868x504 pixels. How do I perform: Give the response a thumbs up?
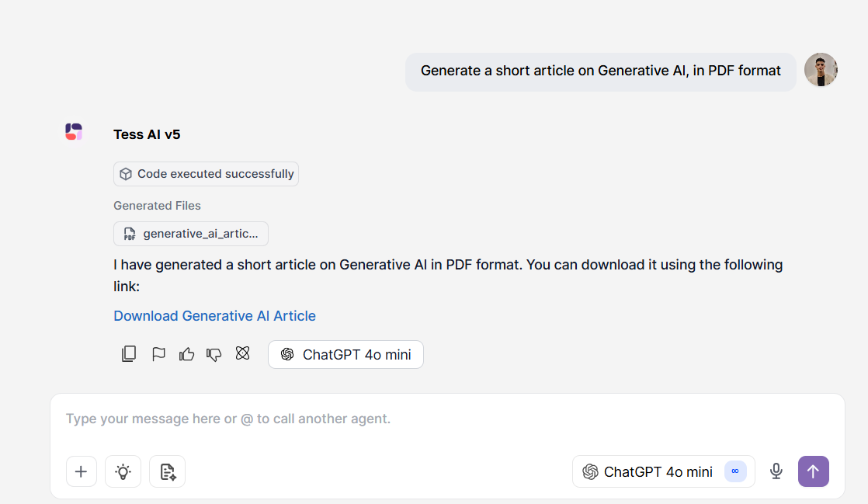coord(186,354)
